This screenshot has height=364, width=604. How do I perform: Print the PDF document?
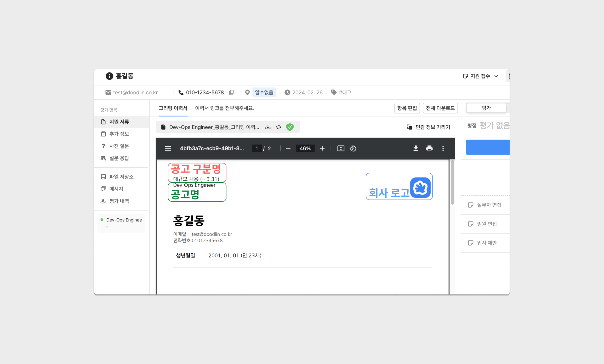[429, 149]
